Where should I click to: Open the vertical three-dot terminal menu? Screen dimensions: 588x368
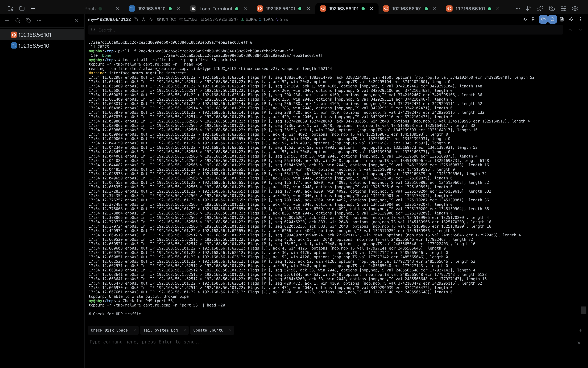pyautogui.click(x=580, y=19)
